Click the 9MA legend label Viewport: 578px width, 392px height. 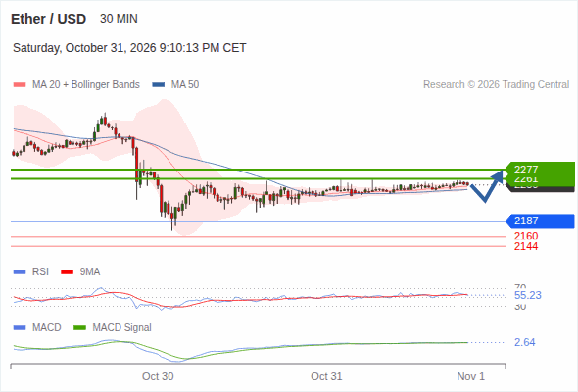(90, 272)
